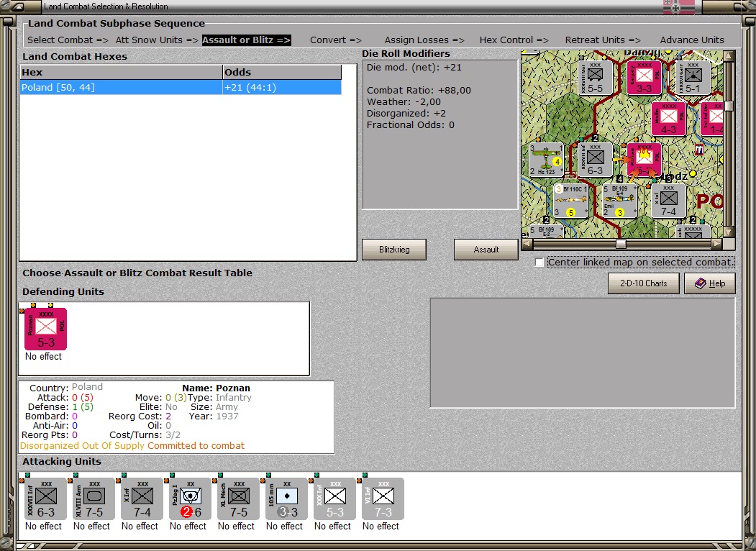
Task: Click Bf 110C fighter counter on map
Action: point(571,201)
